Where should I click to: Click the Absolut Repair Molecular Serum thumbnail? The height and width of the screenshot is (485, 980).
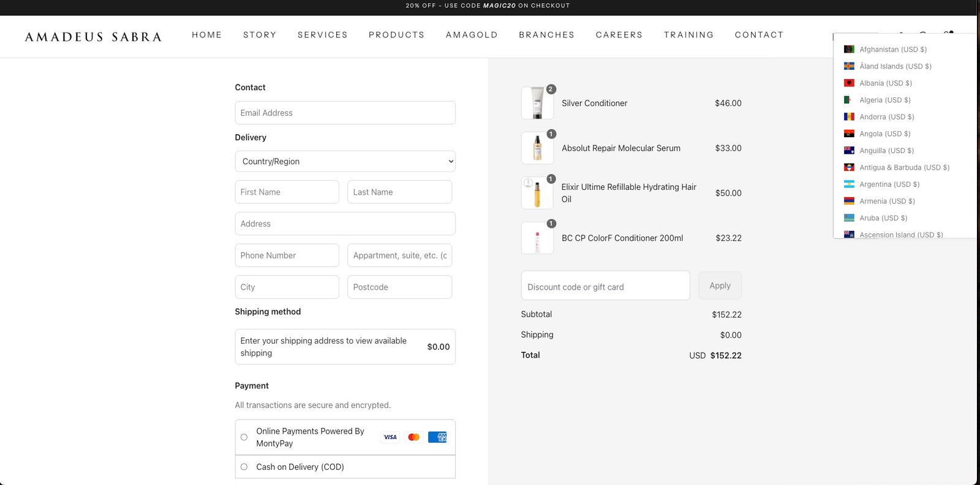coord(537,148)
